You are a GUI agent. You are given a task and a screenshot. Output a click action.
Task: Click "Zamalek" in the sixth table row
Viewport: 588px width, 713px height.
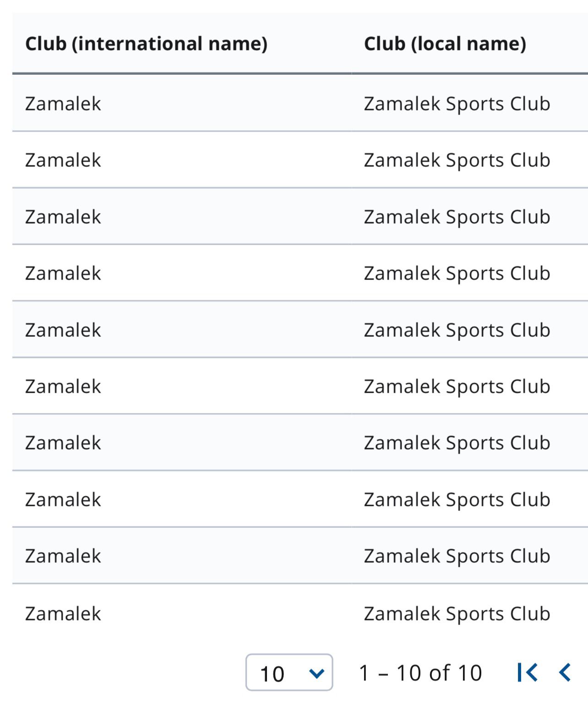(63, 387)
